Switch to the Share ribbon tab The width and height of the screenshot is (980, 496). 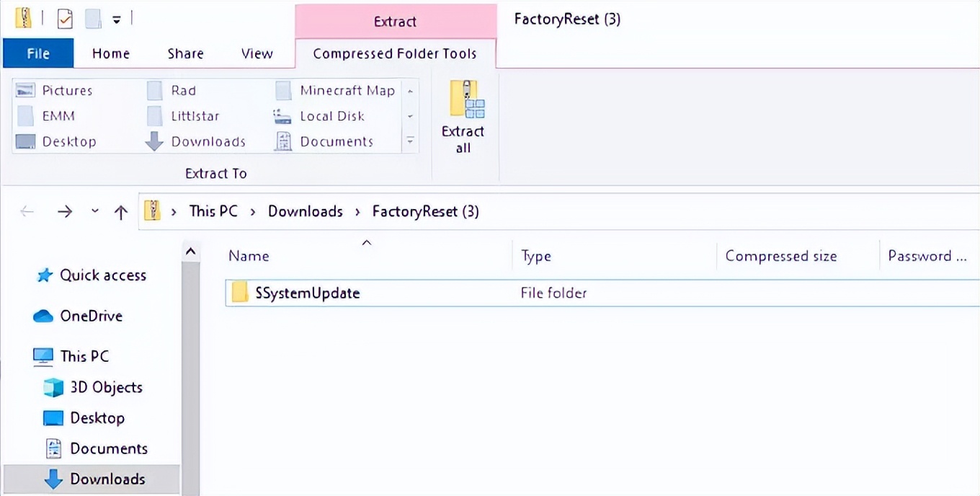pyautogui.click(x=185, y=54)
